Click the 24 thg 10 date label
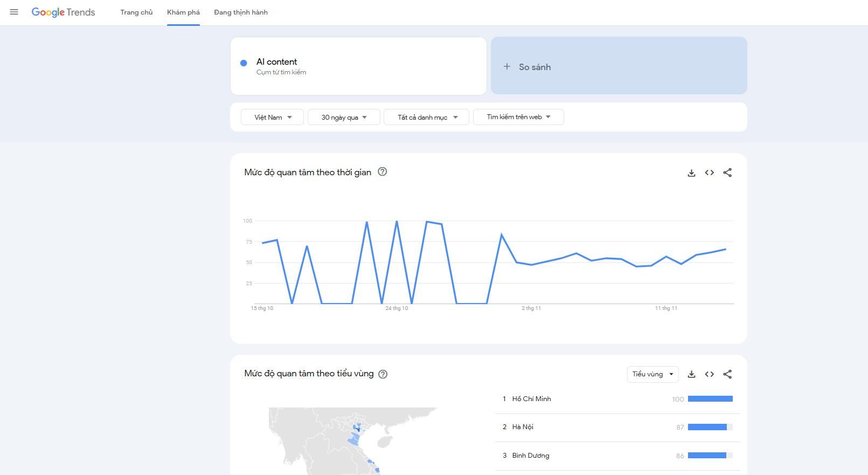The width and height of the screenshot is (868, 475). (x=397, y=308)
